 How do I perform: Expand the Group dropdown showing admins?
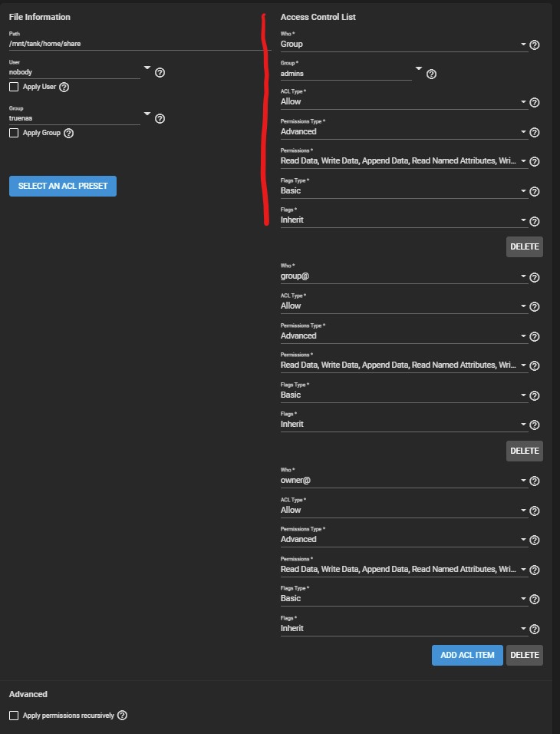pyautogui.click(x=351, y=72)
